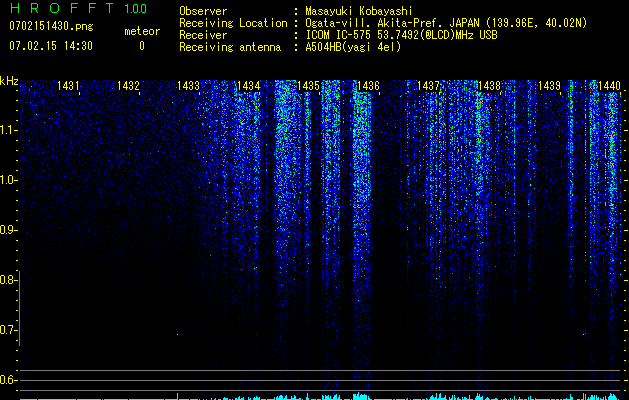Click the HROFFT 1.00 title text
The height and width of the screenshot is (400, 629).
(x=78, y=8)
